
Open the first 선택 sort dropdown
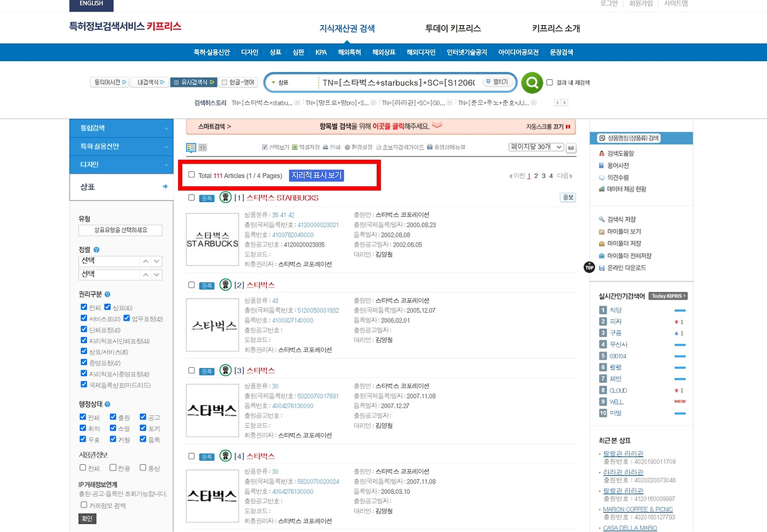(120, 261)
